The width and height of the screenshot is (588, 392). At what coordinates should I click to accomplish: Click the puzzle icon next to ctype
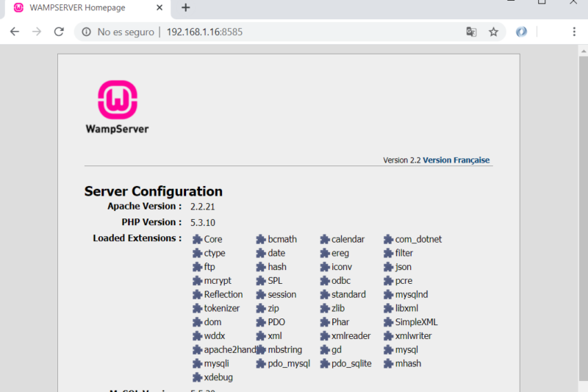(197, 253)
